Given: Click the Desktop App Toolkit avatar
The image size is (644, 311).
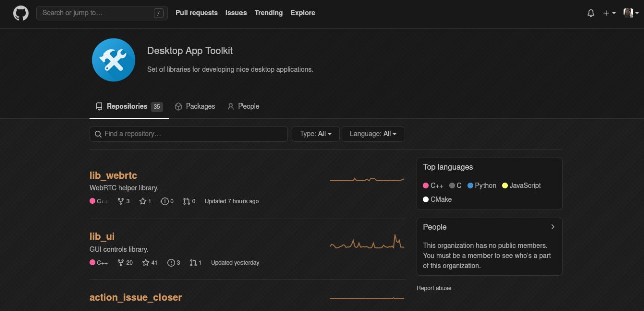Looking at the screenshot, I should [x=113, y=60].
